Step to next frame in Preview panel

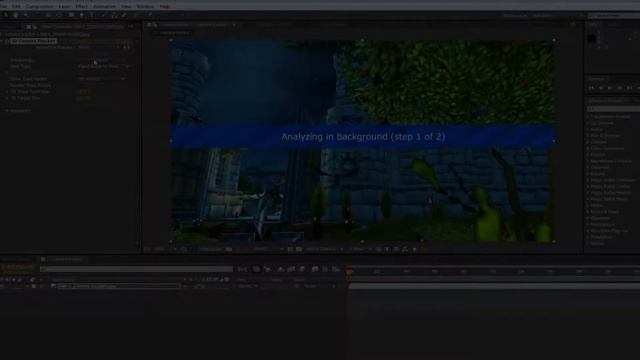point(620,88)
